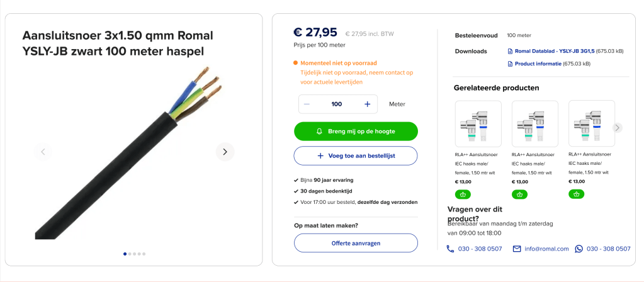Click the minus quantity stepper

(307, 104)
